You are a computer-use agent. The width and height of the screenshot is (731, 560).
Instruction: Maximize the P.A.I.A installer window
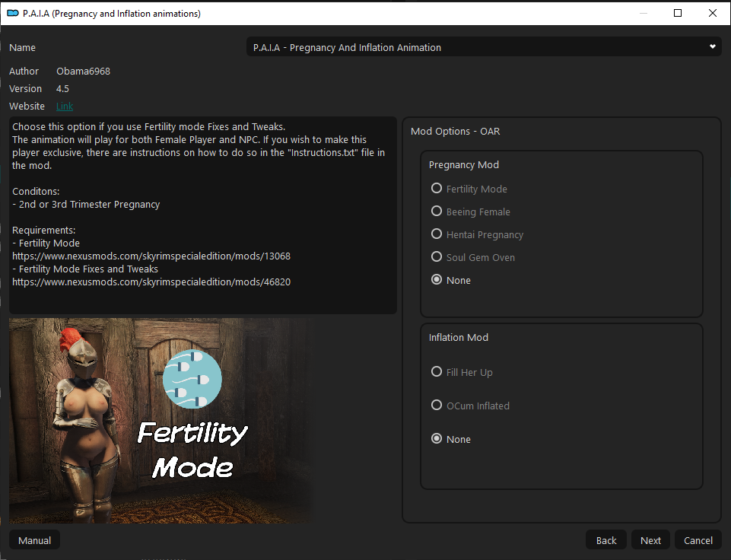pos(678,13)
